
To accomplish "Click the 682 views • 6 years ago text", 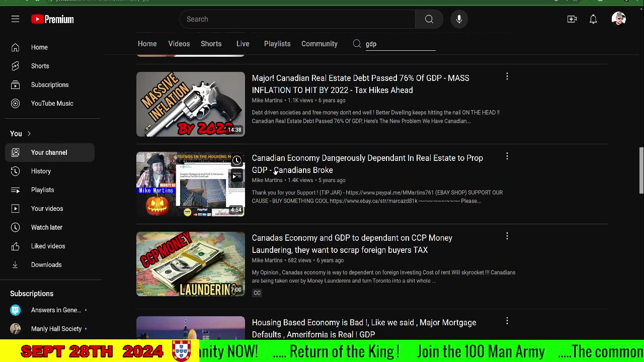I will click(x=315, y=260).
